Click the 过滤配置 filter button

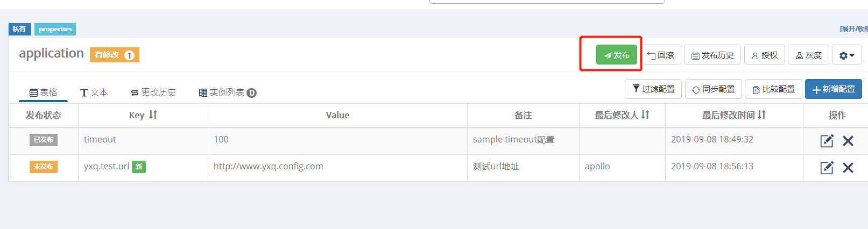click(653, 89)
